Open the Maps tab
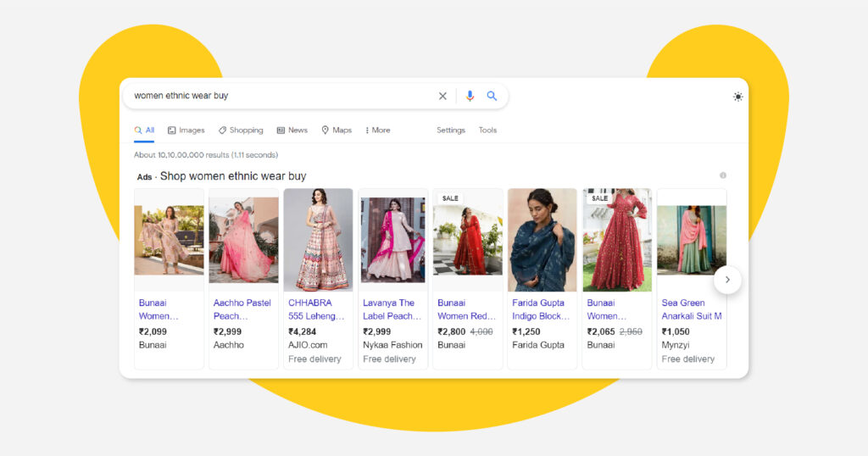868x456 pixels. coord(337,130)
